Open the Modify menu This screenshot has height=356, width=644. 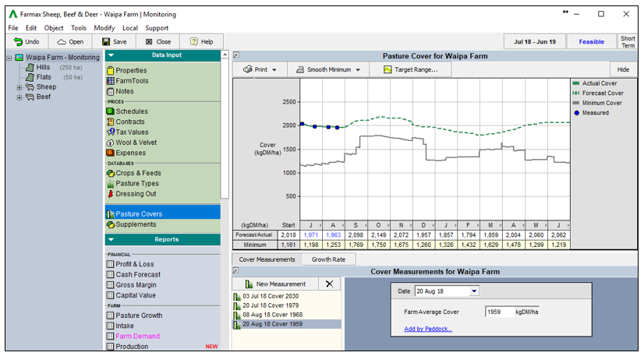click(x=104, y=28)
